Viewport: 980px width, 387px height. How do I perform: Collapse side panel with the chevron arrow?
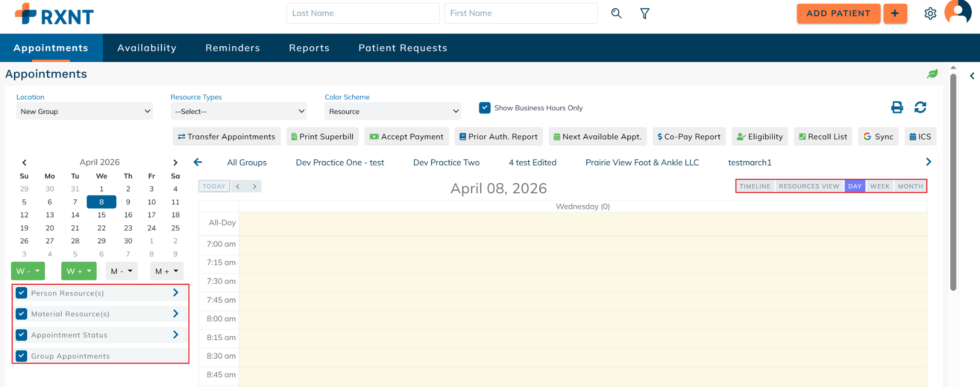[972, 76]
